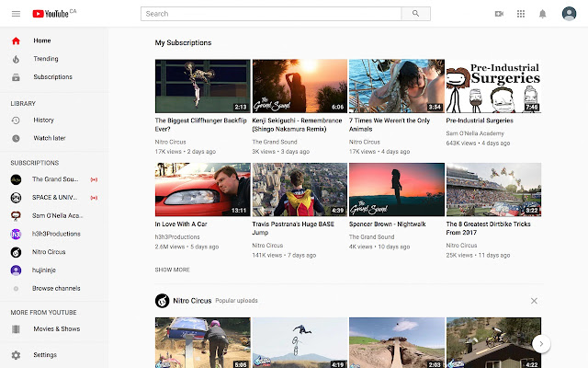
Task: Open the notifications bell
Action: [542, 14]
